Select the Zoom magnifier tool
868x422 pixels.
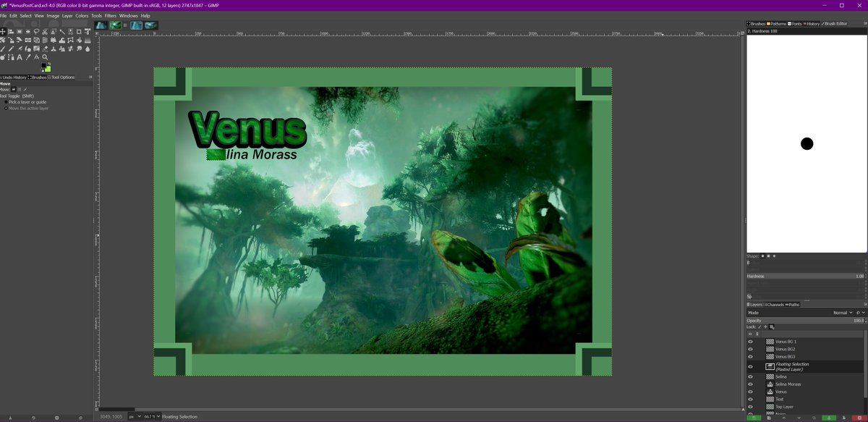(x=45, y=57)
